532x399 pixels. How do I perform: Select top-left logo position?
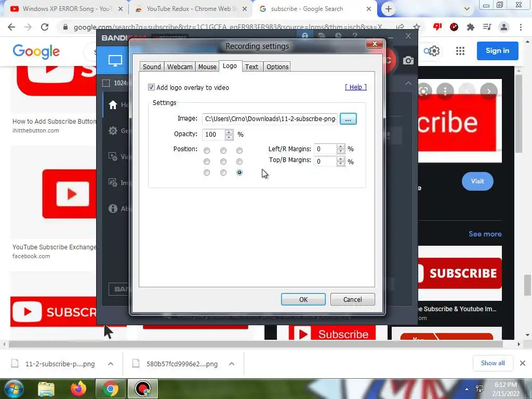[x=207, y=151]
